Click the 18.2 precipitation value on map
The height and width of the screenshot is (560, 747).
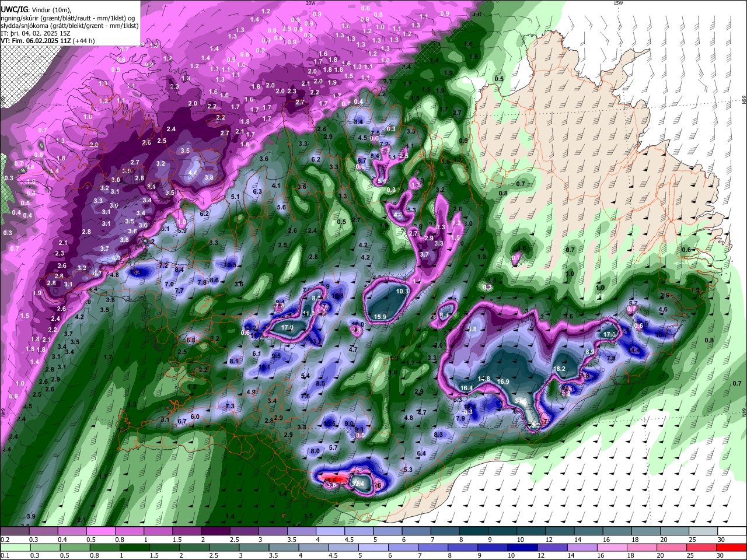click(559, 369)
